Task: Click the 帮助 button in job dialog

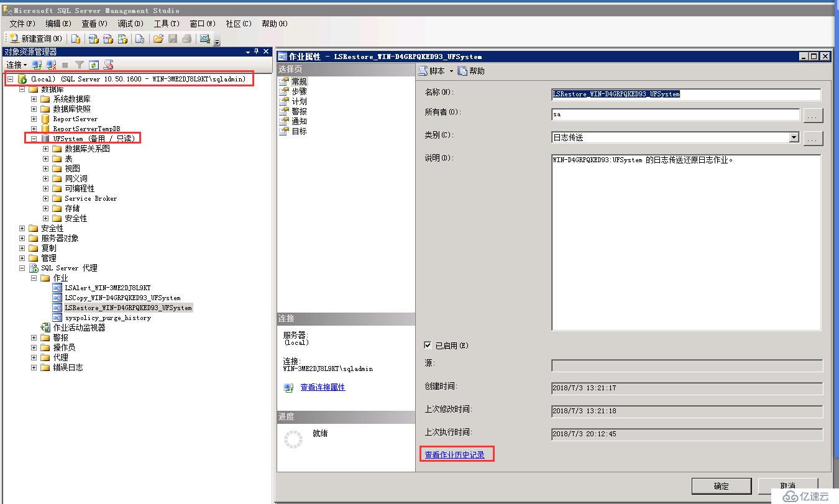Action: (472, 71)
